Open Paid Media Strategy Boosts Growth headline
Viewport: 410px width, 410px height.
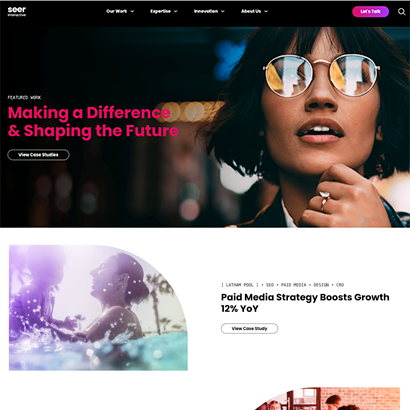point(305,303)
